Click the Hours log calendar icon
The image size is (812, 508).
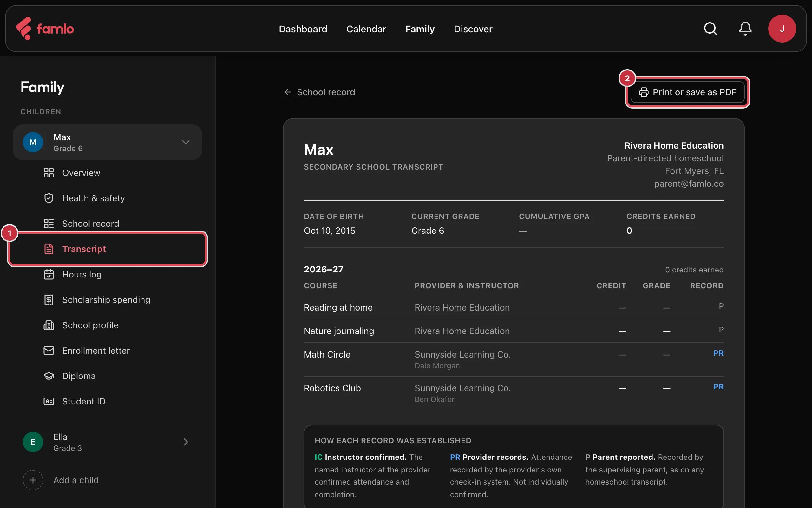49,275
